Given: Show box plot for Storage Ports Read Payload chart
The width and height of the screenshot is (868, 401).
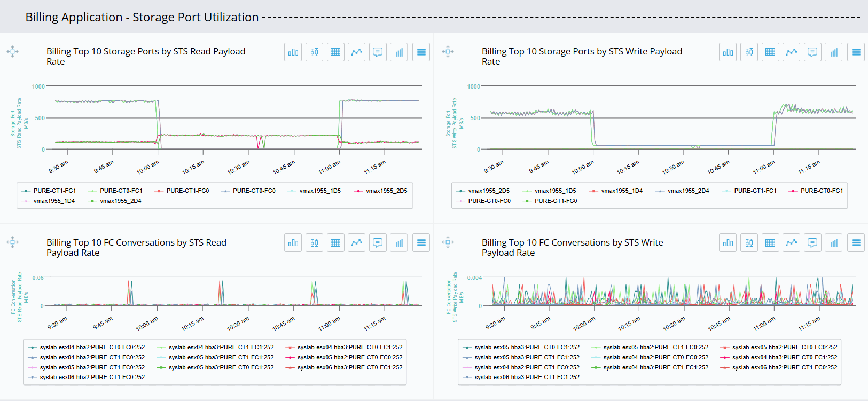Looking at the screenshot, I should [314, 52].
